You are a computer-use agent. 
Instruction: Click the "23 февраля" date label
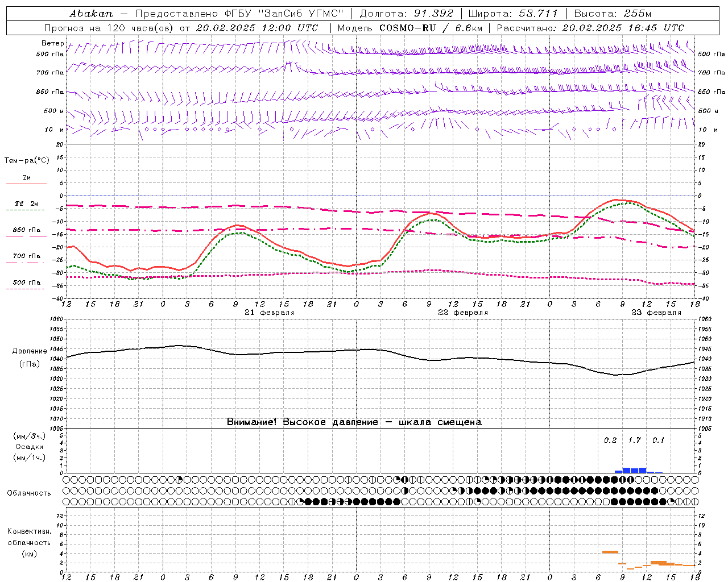click(x=656, y=313)
